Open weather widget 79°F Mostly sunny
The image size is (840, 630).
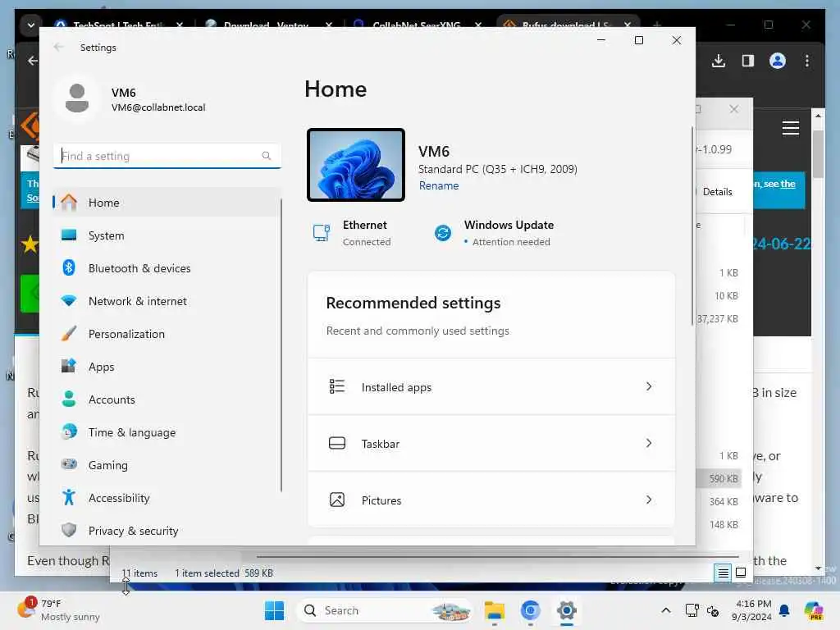(59, 610)
